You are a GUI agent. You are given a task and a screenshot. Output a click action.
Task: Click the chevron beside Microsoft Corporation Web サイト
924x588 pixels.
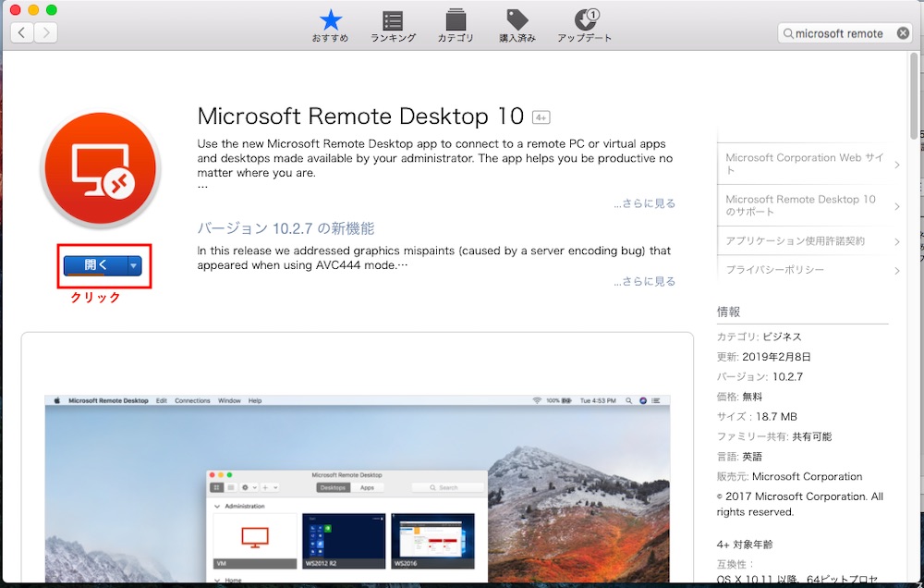tap(897, 165)
